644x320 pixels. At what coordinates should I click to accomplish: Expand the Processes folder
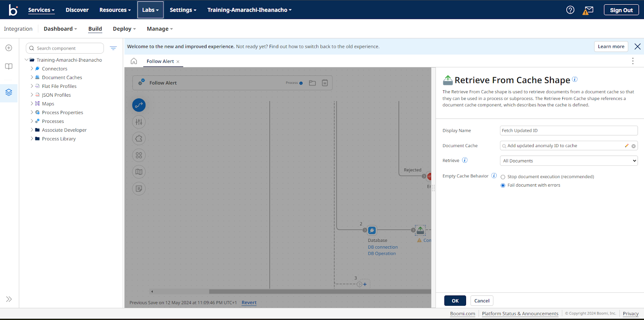(32, 121)
